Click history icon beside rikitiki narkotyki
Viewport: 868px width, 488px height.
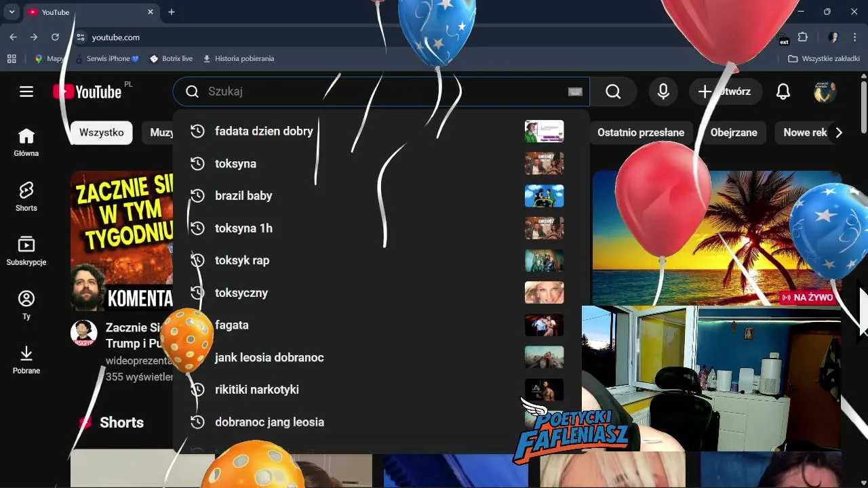(x=197, y=390)
